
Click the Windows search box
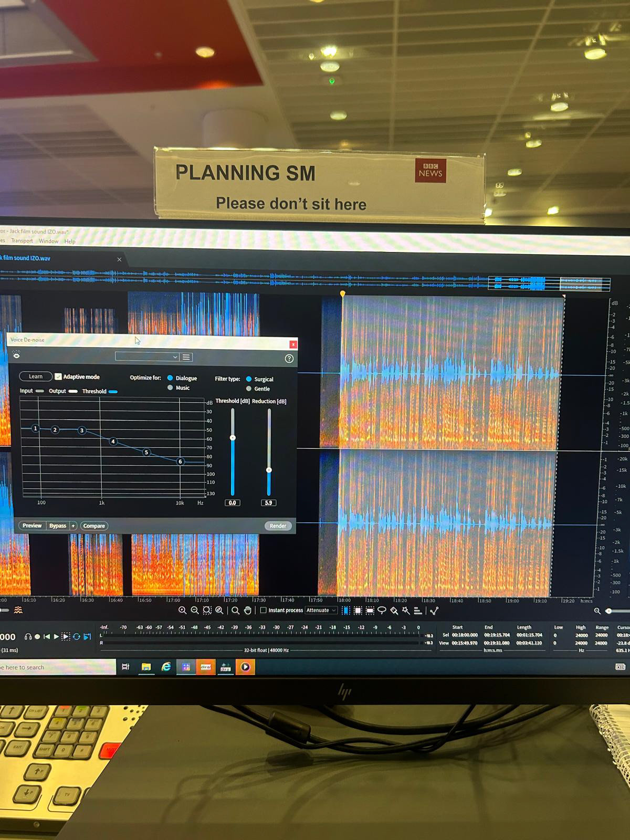pyautogui.click(x=58, y=667)
